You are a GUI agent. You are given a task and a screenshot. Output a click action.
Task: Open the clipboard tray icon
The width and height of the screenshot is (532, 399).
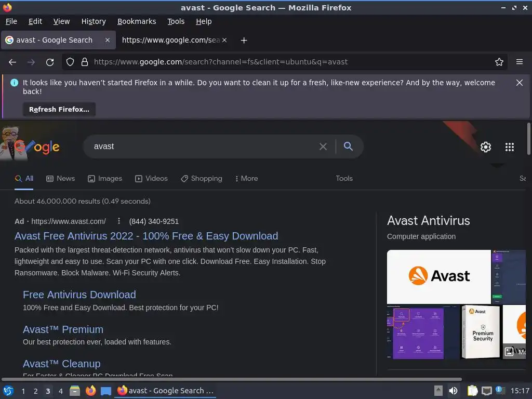(x=472, y=391)
